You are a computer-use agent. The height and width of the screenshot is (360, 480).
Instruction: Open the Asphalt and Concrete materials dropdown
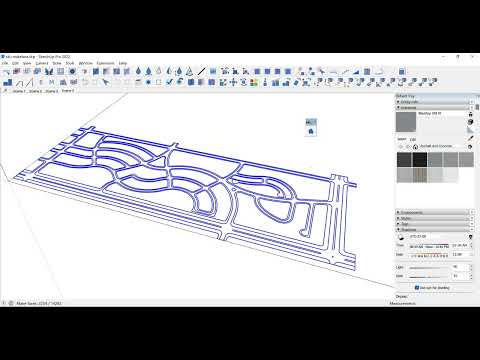coord(439,146)
